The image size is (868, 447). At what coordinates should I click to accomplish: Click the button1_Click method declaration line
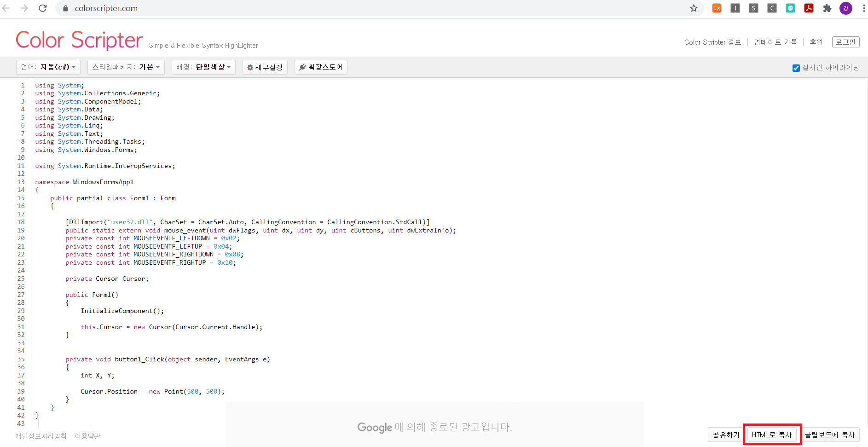[168, 359]
